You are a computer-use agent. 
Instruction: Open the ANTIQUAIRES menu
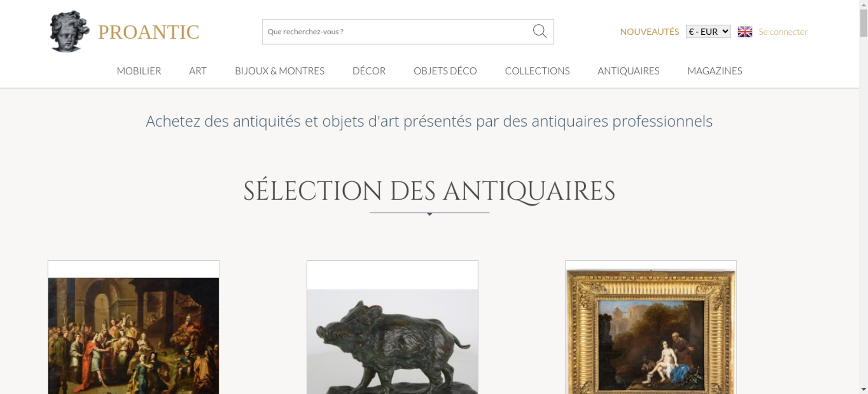[x=628, y=71]
